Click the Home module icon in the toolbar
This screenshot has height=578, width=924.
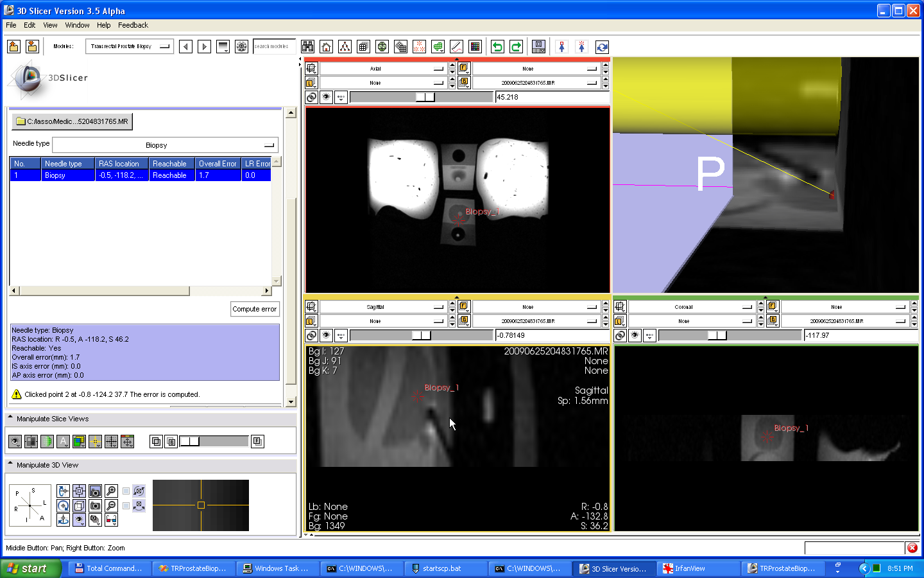click(327, 47)
